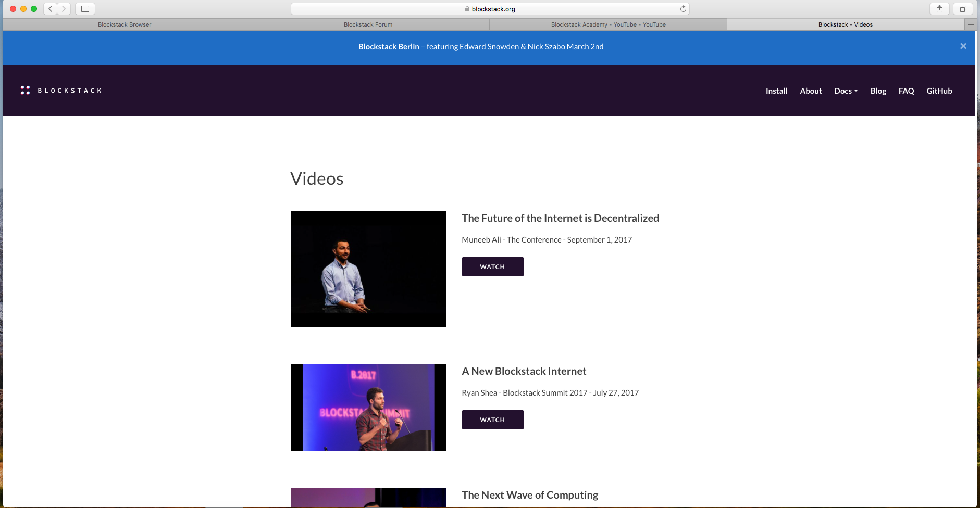Click 'The Future of the Internet is Decentralized' title
Screen dimensions: 980x508
point(560,218)
